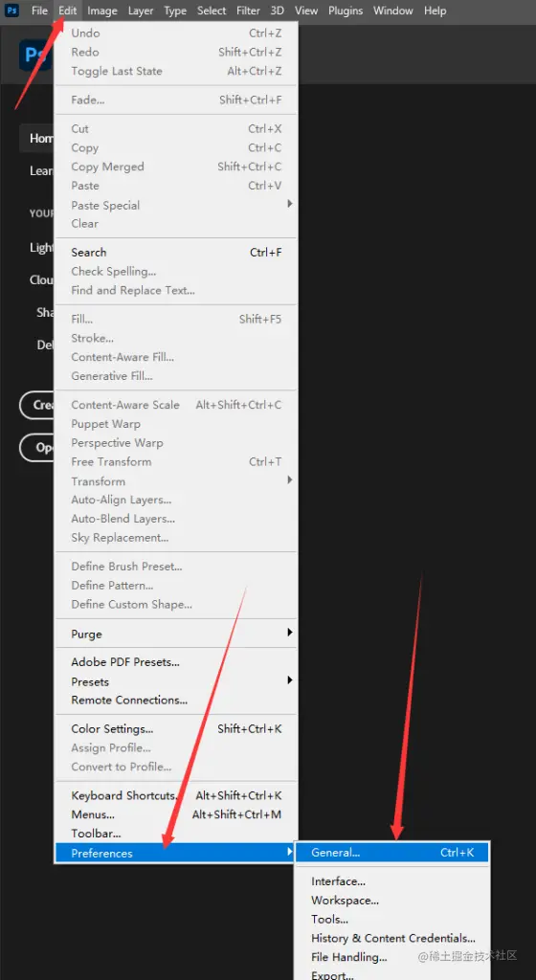This screenshot has height=980, width=536.
Task: Open the Type menu
Action: [175, 11]
